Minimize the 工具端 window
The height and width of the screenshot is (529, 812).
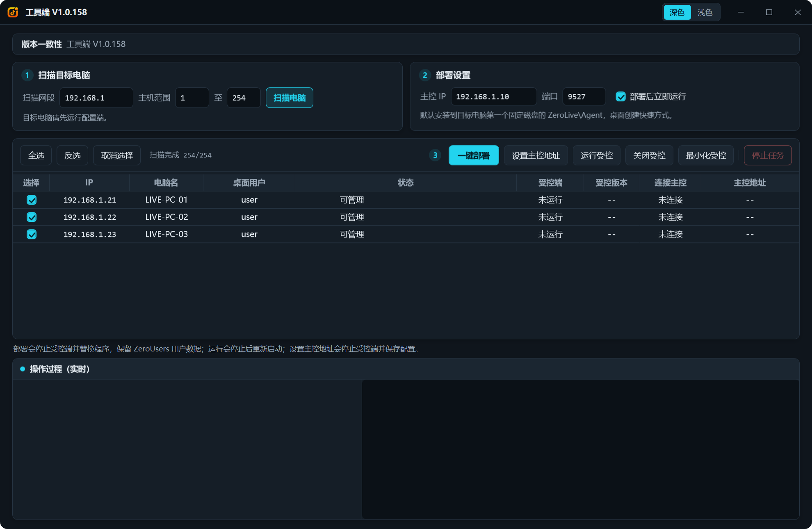pos(741,12)
